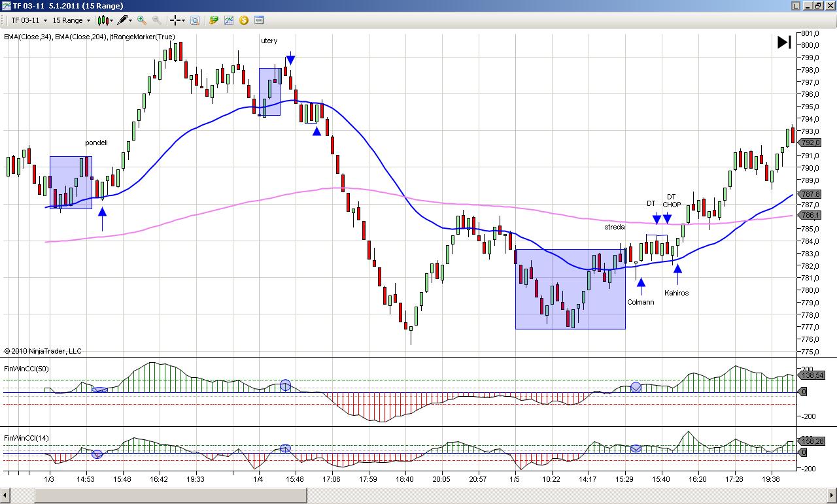The height and width of the screenshot is (504, 837).
Task: Click the 15:29 time label
Action: click(x=624, y=479)
